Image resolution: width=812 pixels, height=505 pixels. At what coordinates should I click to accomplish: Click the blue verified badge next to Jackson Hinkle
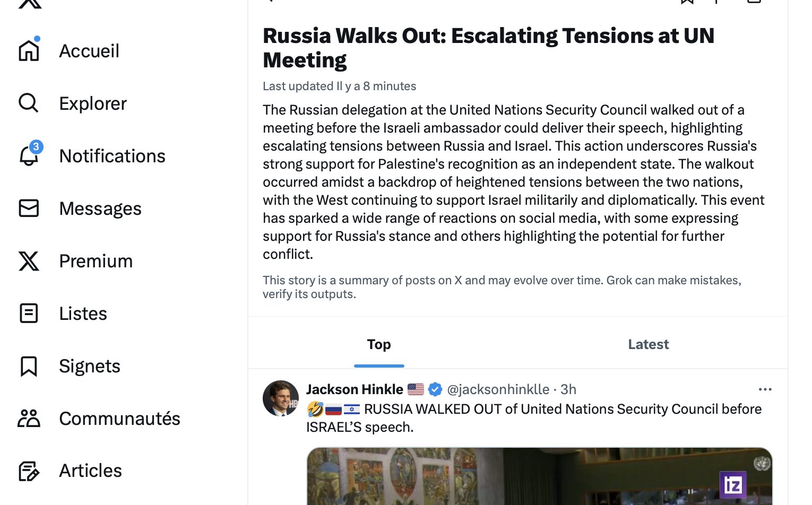point(435,389)
